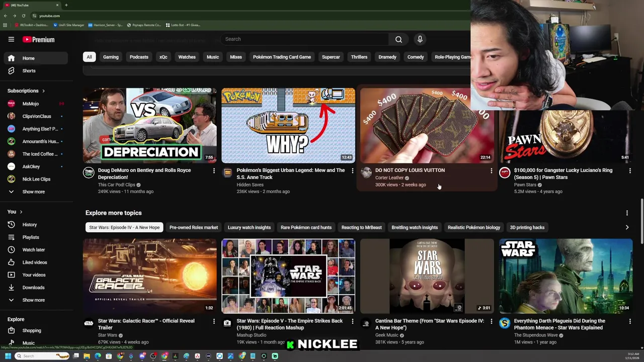The image size is (644, 362).
Task: Select the Mixes filter chip
Action: tap(236, 57)
